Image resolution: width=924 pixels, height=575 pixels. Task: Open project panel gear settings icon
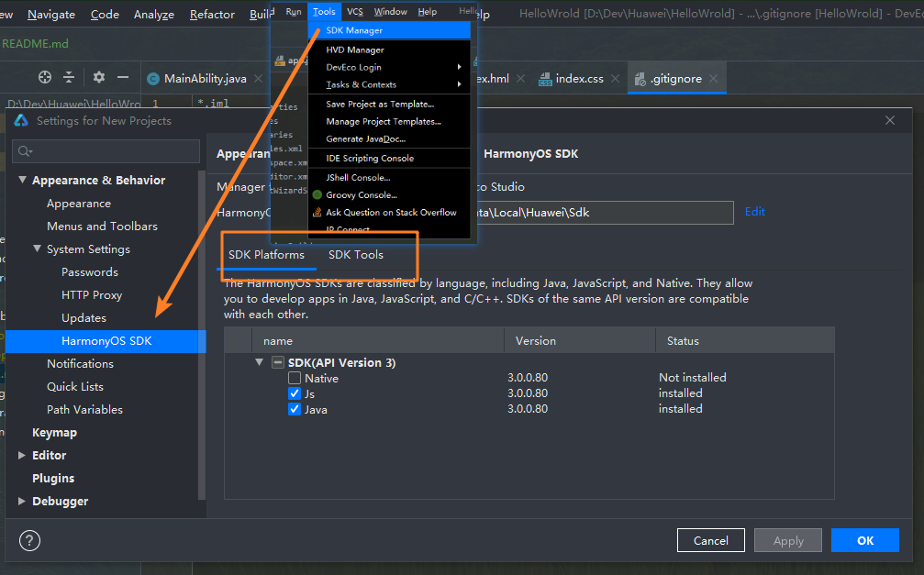(99, 77)
